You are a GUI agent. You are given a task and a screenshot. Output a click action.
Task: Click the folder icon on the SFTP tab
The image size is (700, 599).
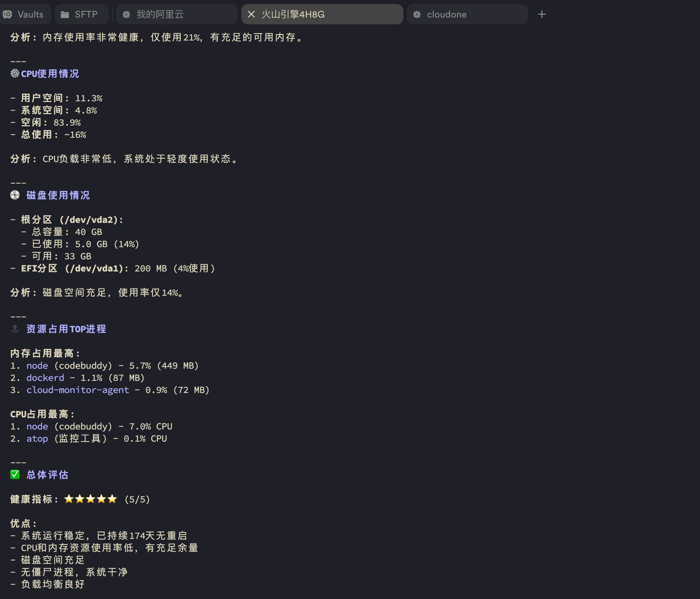coord(65,14)
